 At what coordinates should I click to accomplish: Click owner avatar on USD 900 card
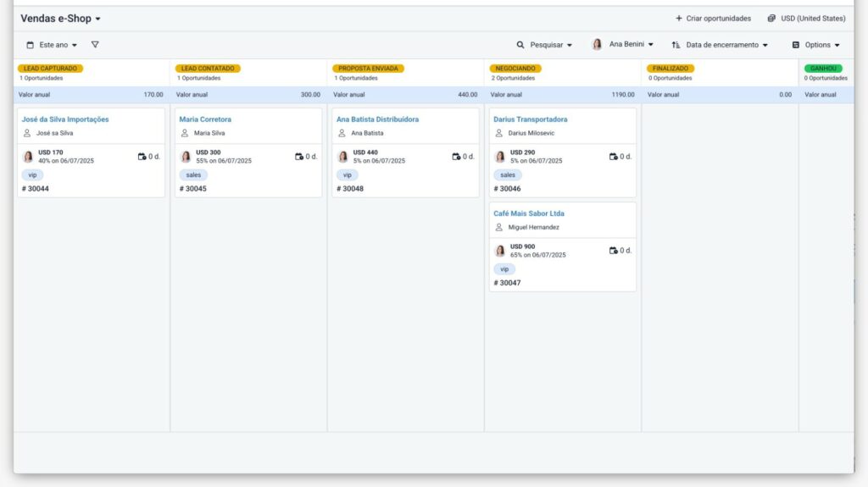pos(500,251)
